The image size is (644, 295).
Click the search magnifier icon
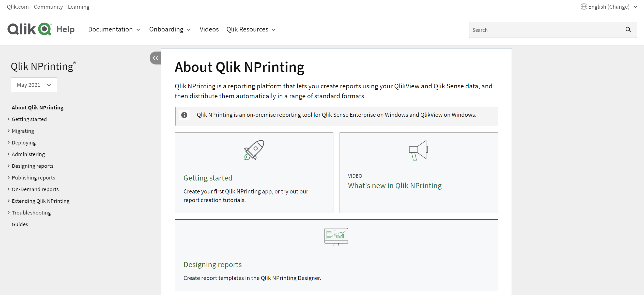coord(628,30)
